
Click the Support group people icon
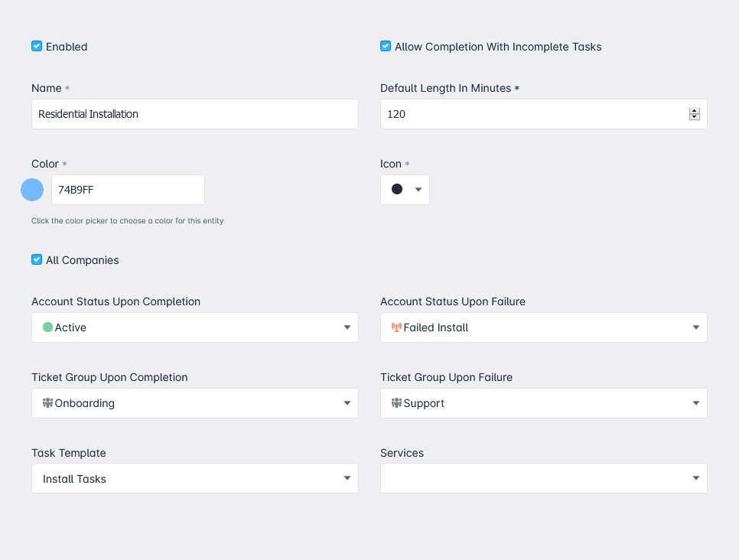click(396, 403)
